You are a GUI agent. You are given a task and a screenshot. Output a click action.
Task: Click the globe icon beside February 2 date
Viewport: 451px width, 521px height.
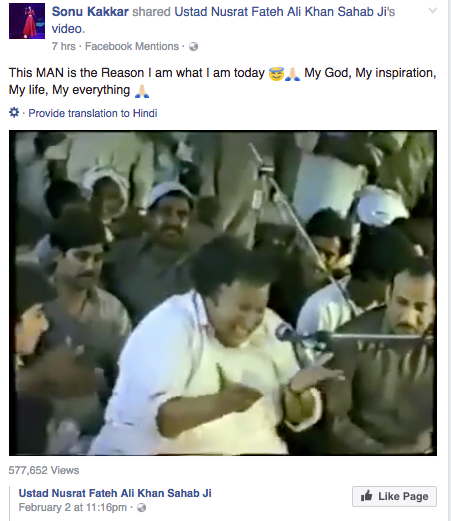click(x=142, y=508)
